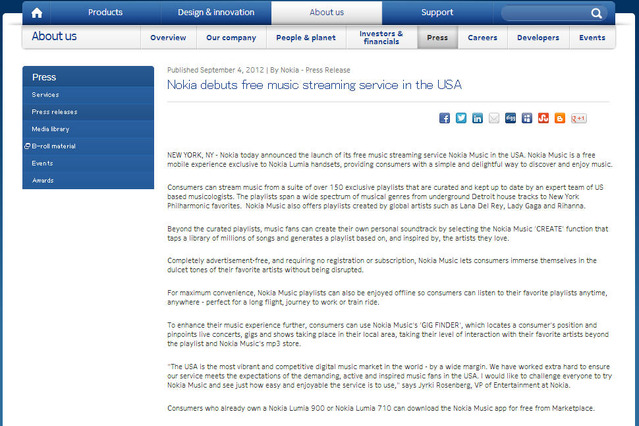Viewport: 639px width, 426px height.
Task: Open the People & planet tab
Action: pos(306,38)
